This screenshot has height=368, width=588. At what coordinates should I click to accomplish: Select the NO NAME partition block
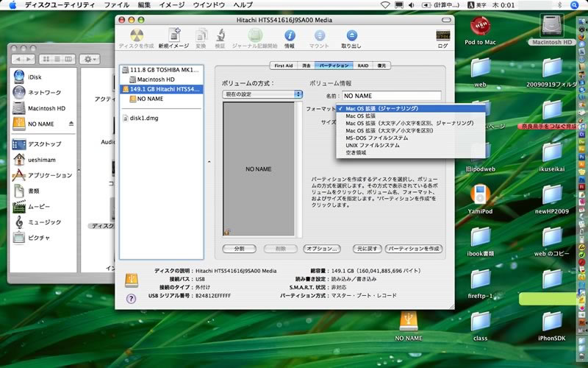[x=259, y=169]
